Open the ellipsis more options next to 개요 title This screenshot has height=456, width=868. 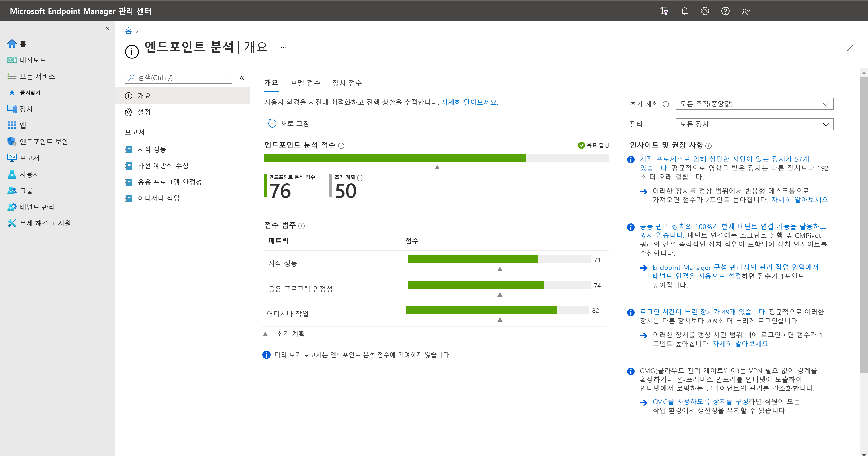(x=283, y=47)
